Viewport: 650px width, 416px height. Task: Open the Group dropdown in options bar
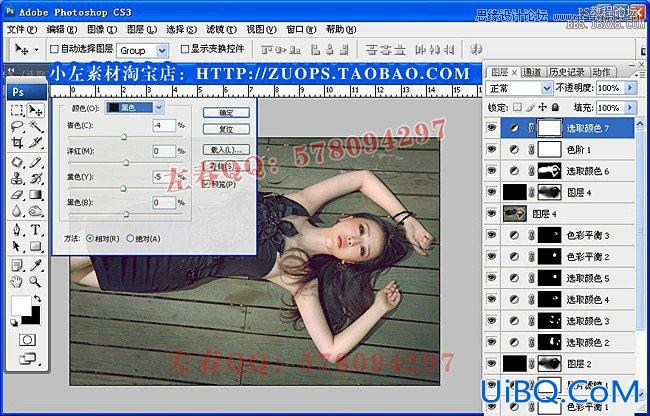pos(142,51)
